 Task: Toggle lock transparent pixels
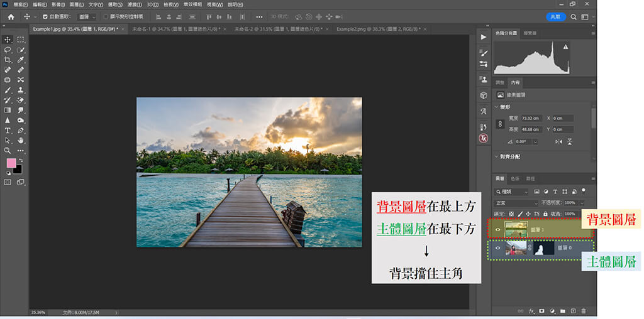pyautogui.click(x=511, y=214)
